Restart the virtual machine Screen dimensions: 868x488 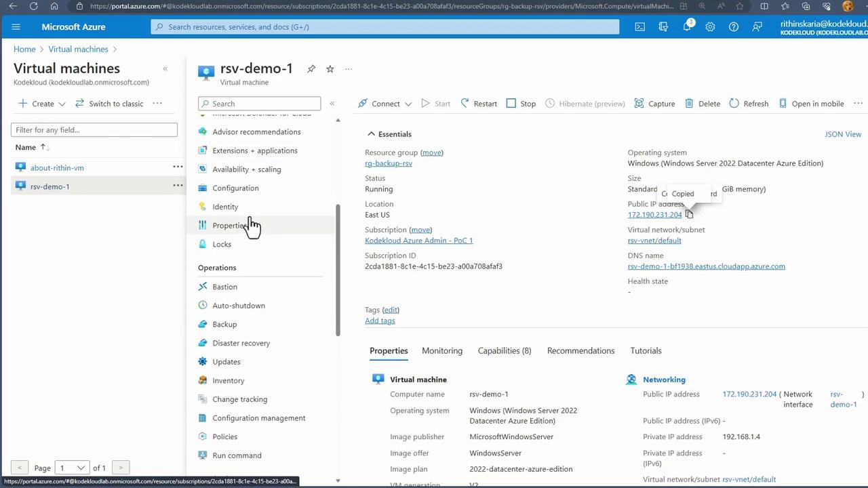(x=479, y=104)
